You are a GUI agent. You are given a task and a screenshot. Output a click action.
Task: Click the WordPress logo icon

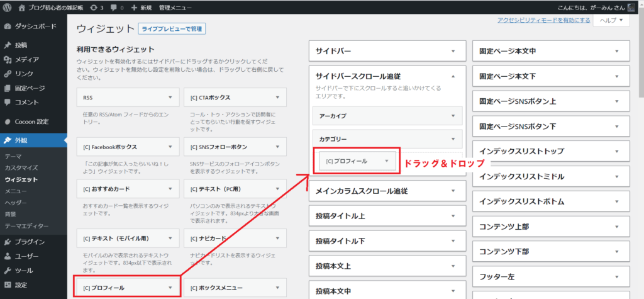tap(8, 8)
